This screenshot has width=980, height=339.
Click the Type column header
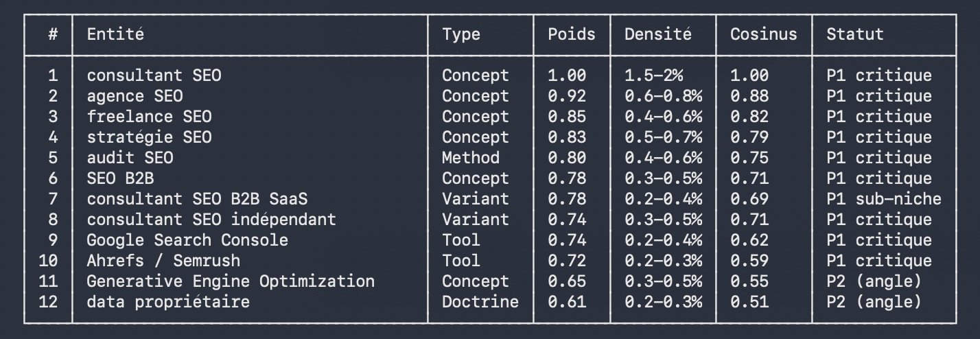[460, 34]
